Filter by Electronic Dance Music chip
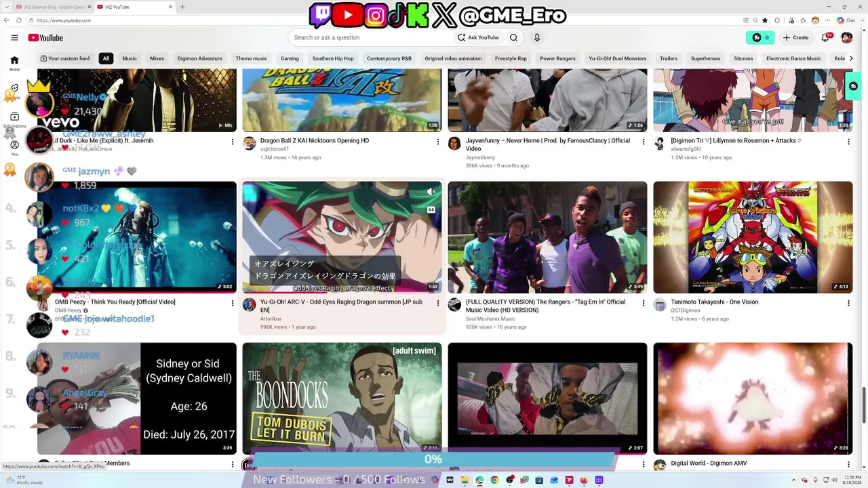This screenshot has height=488, width=868. 793,58
